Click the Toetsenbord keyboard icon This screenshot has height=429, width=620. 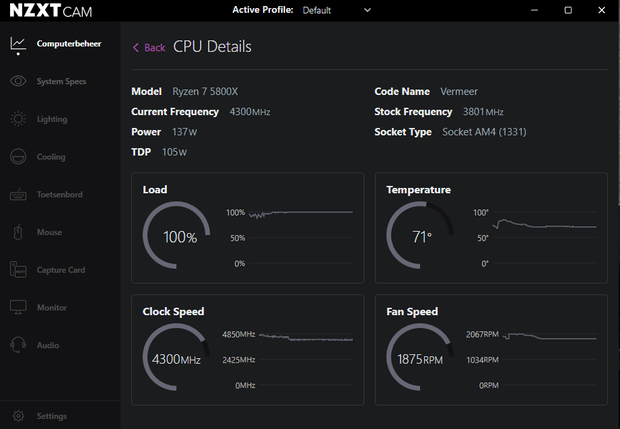[x=18, y=195]
